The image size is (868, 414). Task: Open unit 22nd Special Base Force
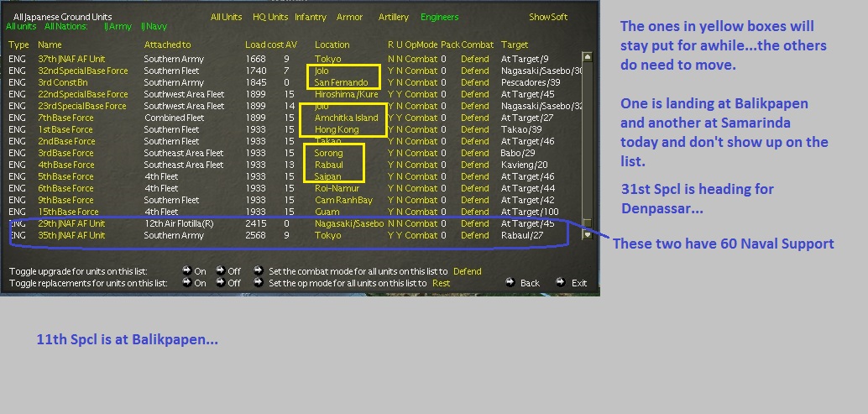82,94
